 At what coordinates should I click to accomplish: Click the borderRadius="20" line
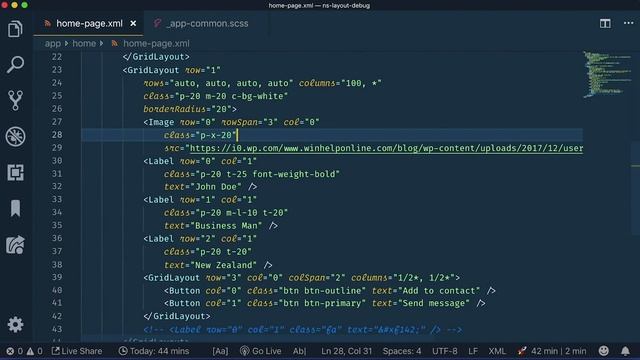(x=190, y=109)
